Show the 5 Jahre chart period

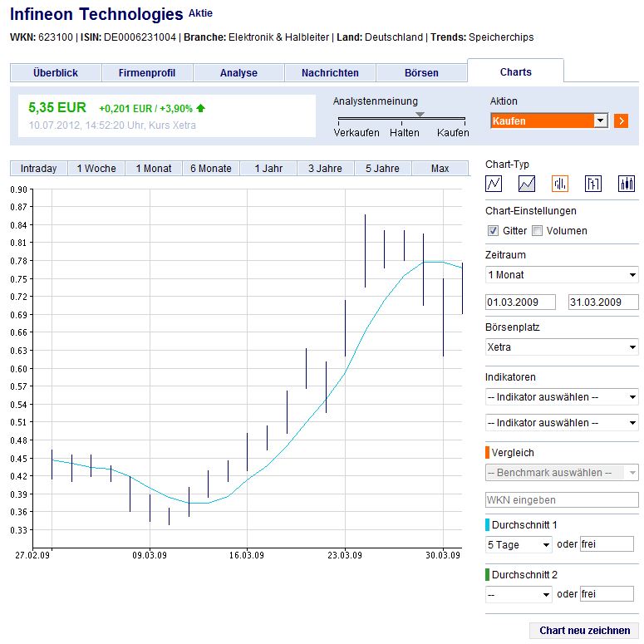[x=383, y=169]
